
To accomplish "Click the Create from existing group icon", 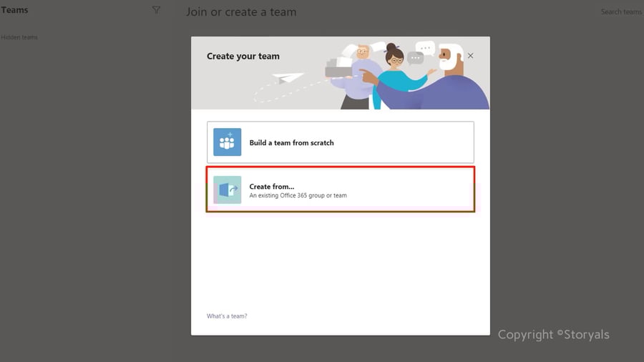I will click(227, 190).
